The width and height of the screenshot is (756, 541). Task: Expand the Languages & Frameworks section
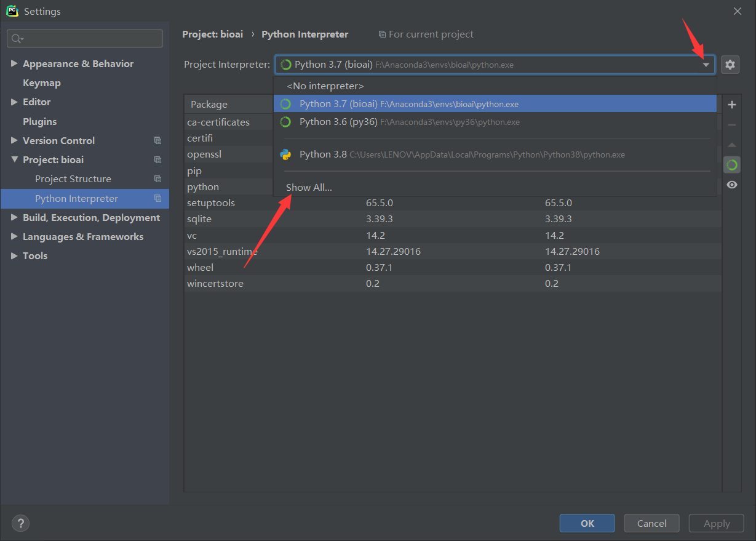point(14,236)
